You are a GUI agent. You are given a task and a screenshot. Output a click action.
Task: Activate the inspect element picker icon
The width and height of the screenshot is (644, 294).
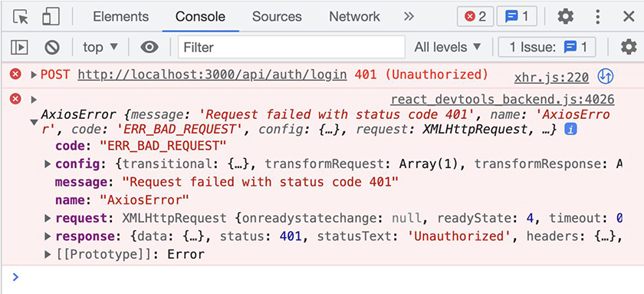(x=21, y=17)
